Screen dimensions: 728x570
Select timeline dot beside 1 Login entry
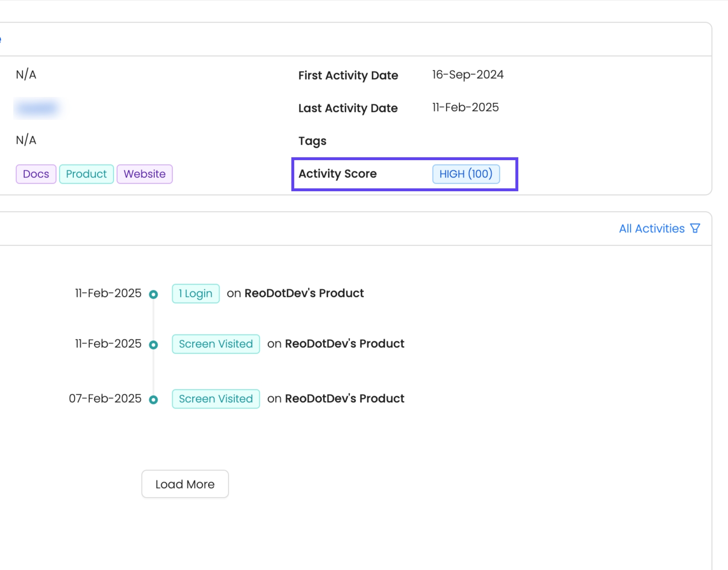(x=153, y=294)
